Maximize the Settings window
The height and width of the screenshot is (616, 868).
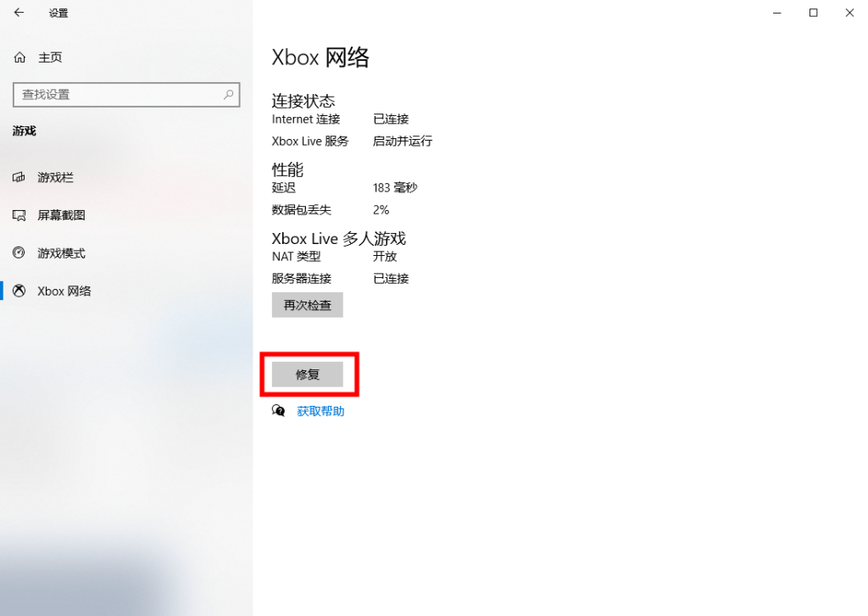coord(813,13)
